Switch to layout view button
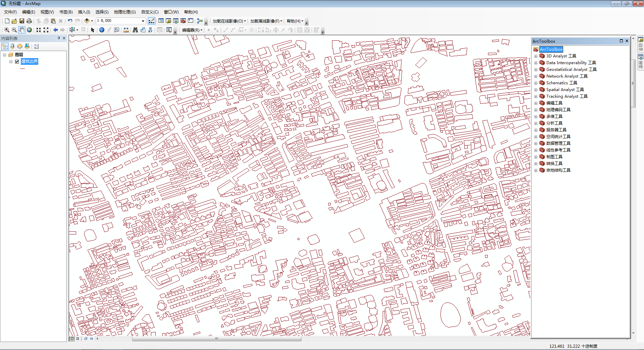 77,339
